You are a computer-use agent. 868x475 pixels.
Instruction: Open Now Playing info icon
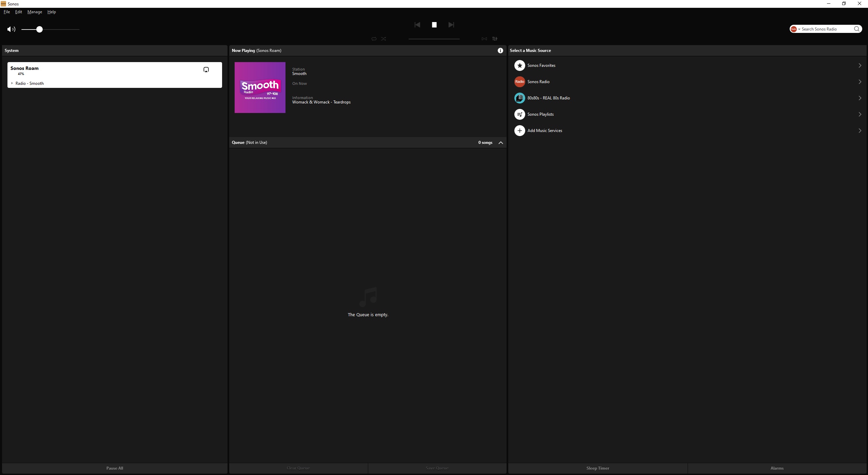pyautogui.click(x=500, y=51)
